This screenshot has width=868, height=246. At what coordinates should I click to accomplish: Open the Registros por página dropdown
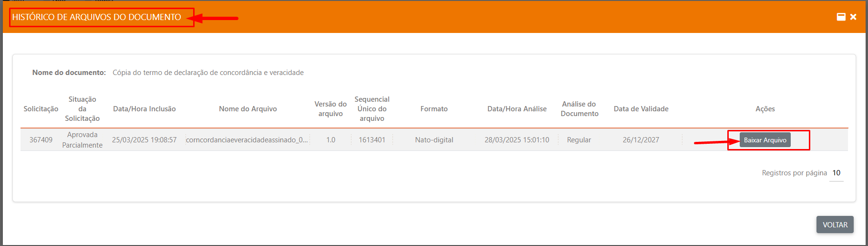point(836,173)
